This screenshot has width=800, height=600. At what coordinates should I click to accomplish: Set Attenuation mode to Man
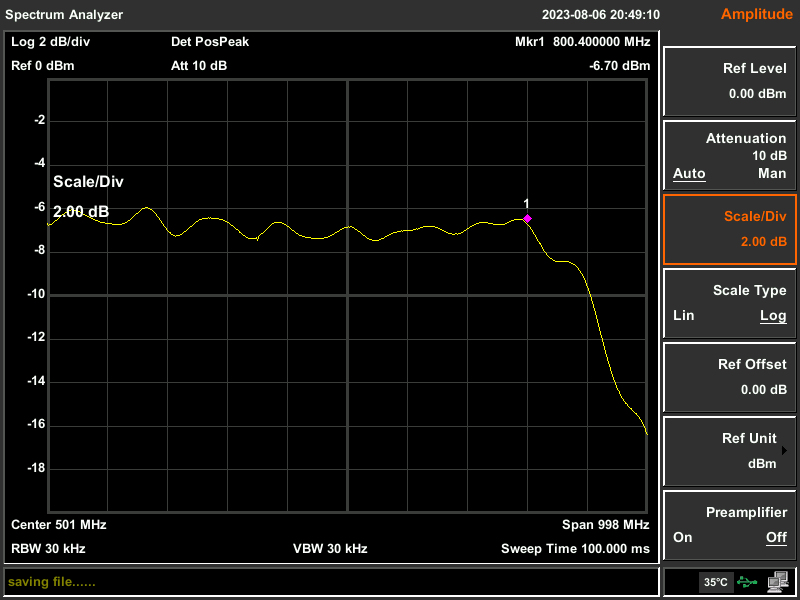(x=772, y=173)
